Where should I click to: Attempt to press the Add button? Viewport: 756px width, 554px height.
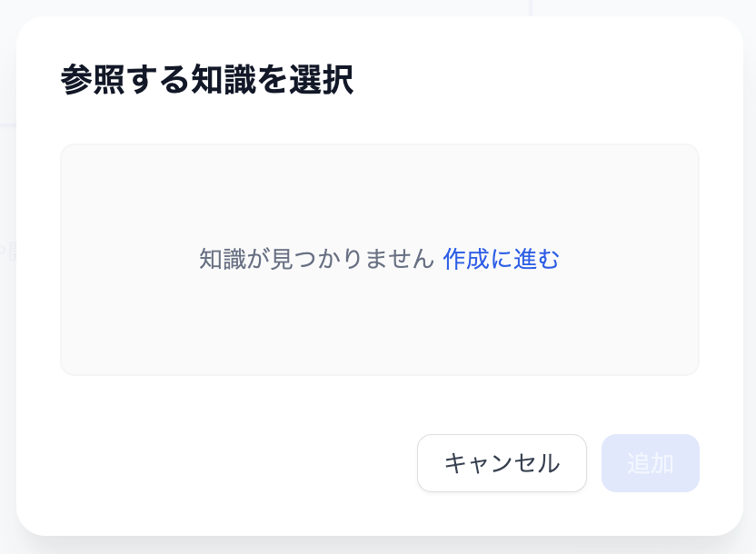click(x=651, y=463)
